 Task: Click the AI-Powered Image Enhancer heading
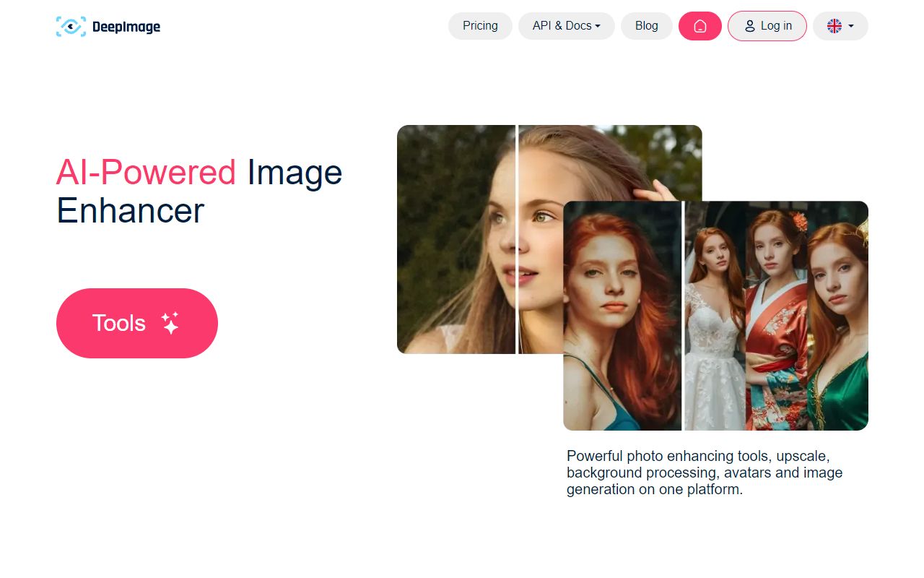click(x=199, y=191)
